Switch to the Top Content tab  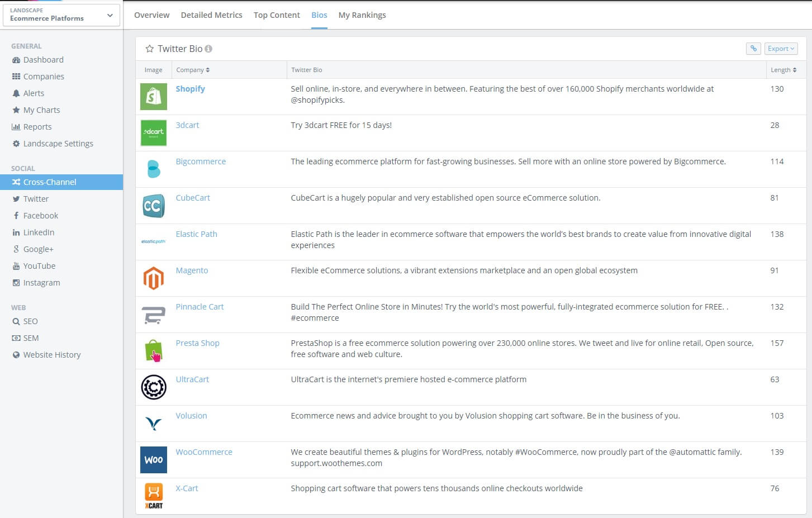tap(277, 15)
